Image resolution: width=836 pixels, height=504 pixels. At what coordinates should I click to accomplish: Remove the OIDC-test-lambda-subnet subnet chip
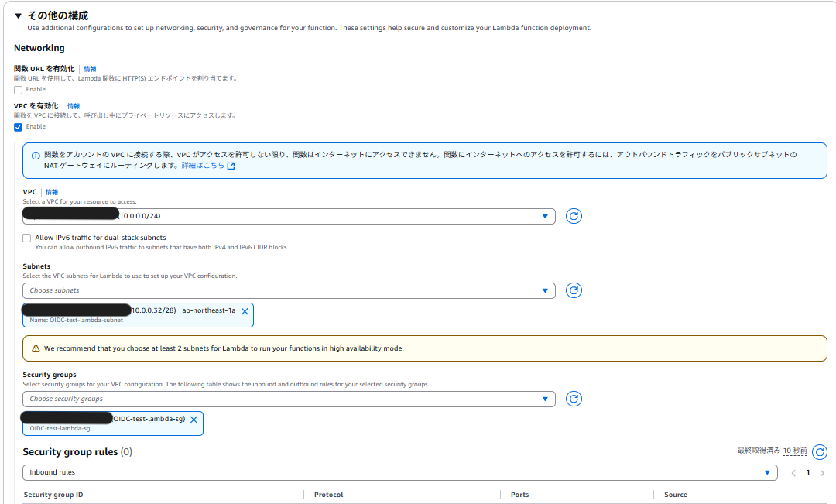[245, 311]
